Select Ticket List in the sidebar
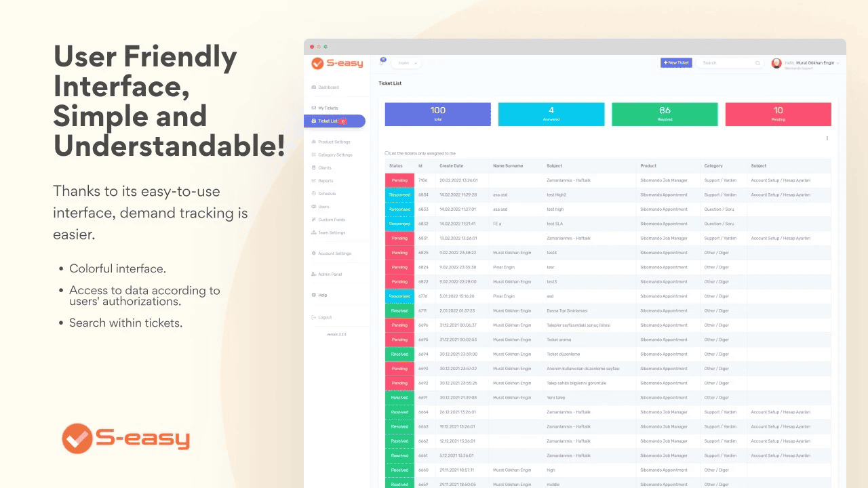The image size is (868, 488). tap(334, 121)
